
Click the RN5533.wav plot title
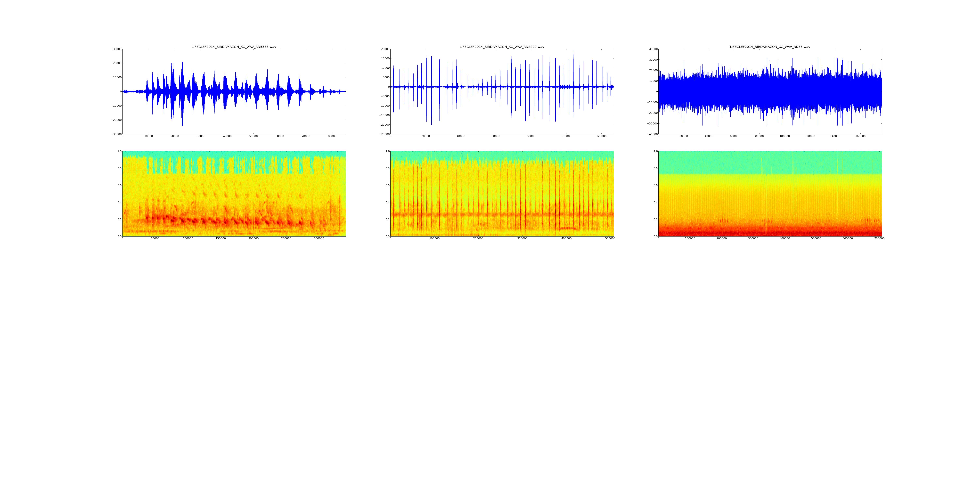tap(234, 47)
